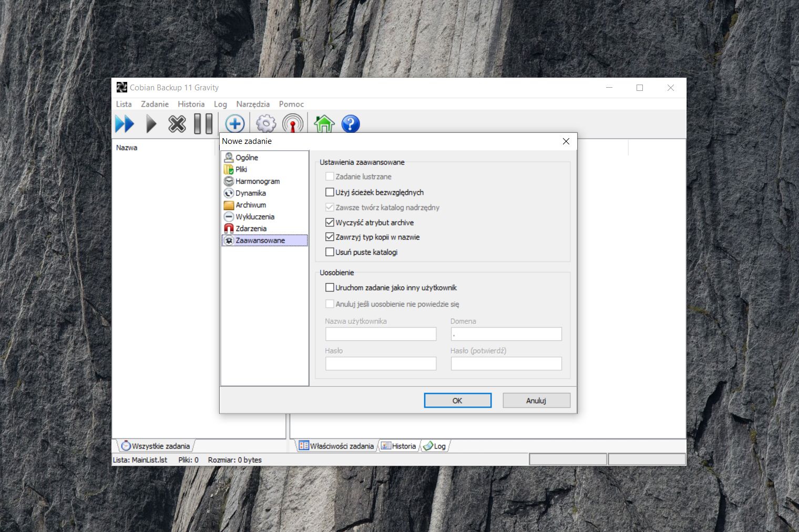The height and width of the screenshot is (532, 799).
Task: Select 'Archiwum' in the sidebar list
Action: tap(250, 205)
